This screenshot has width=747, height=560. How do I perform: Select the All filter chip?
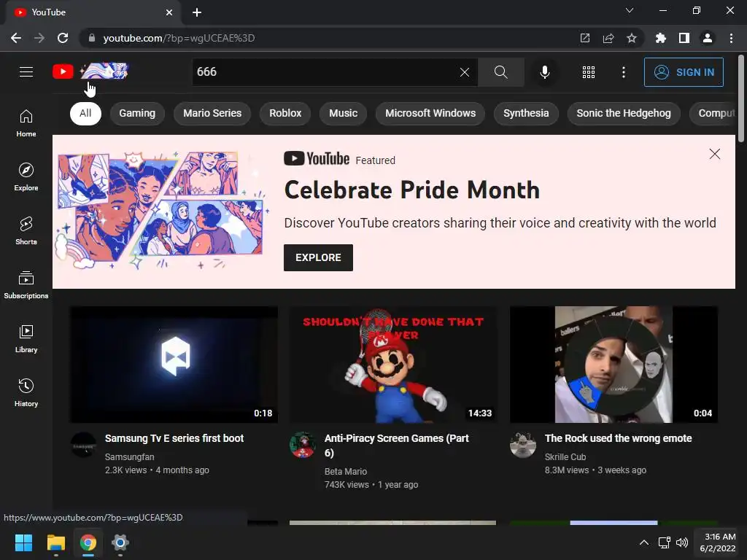[x=85, y=113]
